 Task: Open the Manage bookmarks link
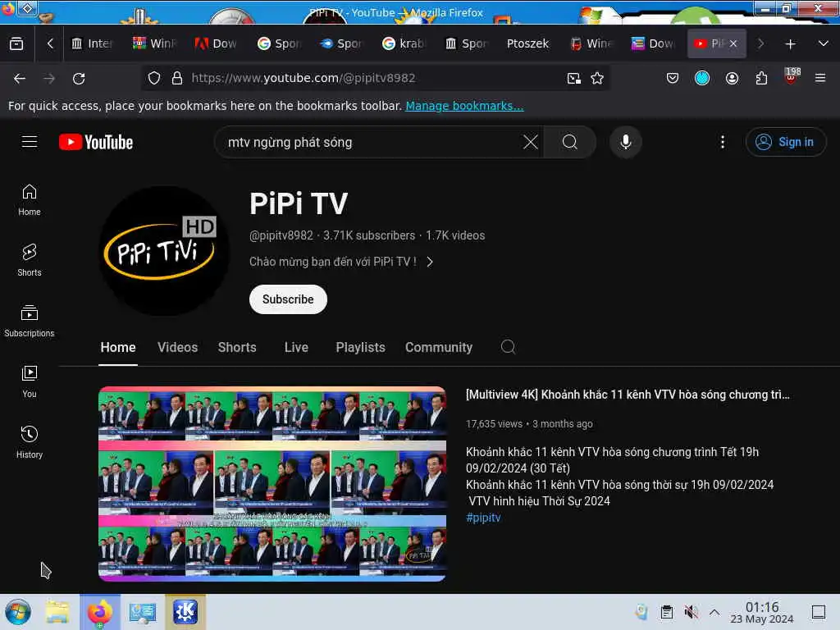464,106
